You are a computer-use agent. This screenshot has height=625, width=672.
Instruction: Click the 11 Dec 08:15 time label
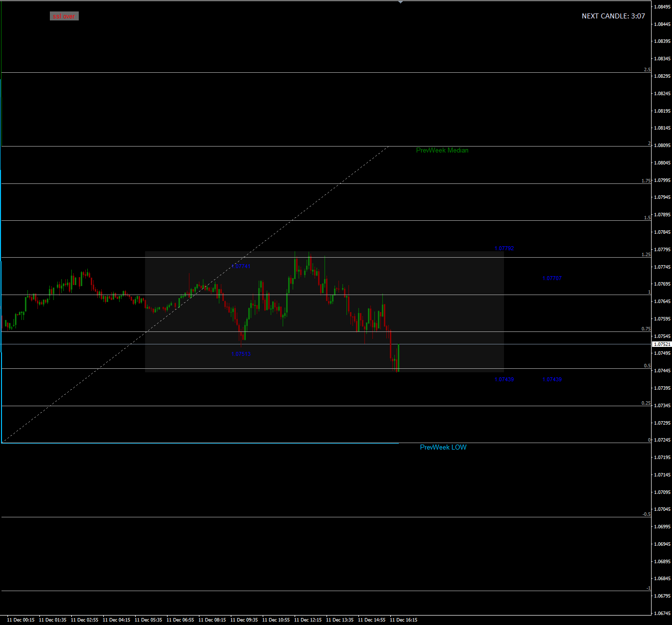click(212, 620)
